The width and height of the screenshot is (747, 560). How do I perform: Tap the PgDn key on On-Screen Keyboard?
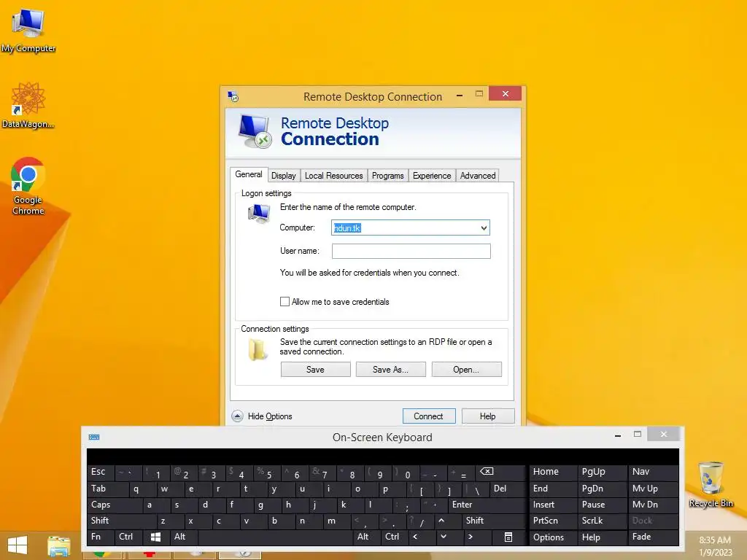click(x=602, y=489)
